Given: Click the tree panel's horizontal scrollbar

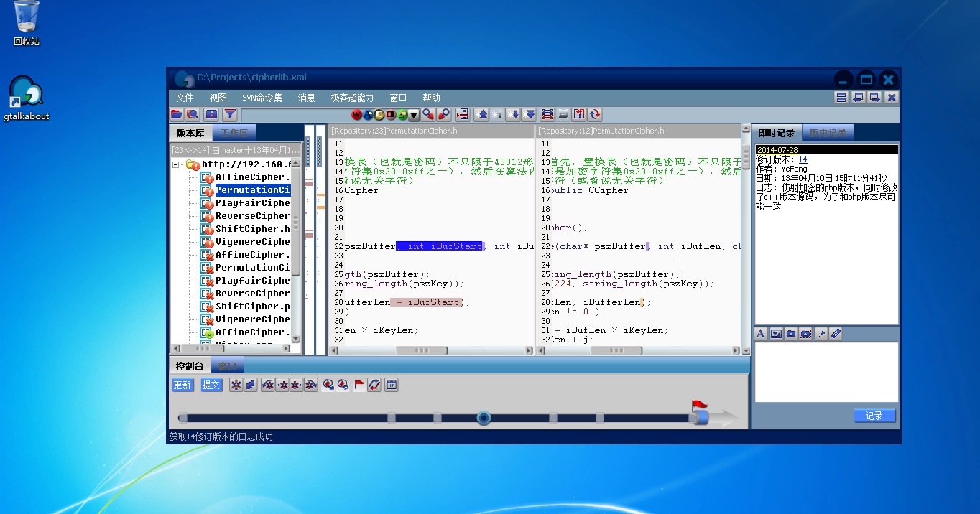Looking at the screenshot, I should (x=231, y=349).
